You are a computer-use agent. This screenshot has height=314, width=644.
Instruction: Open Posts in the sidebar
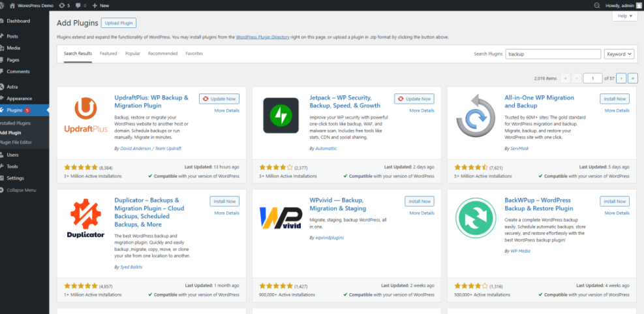[x=12, y=36]
